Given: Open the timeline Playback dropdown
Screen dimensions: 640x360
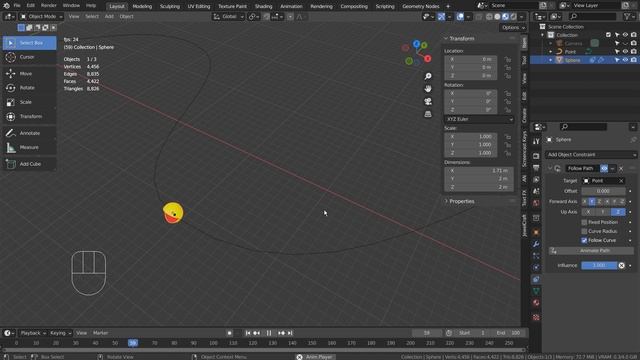Looking at the screenshot, I should [33, 333].
